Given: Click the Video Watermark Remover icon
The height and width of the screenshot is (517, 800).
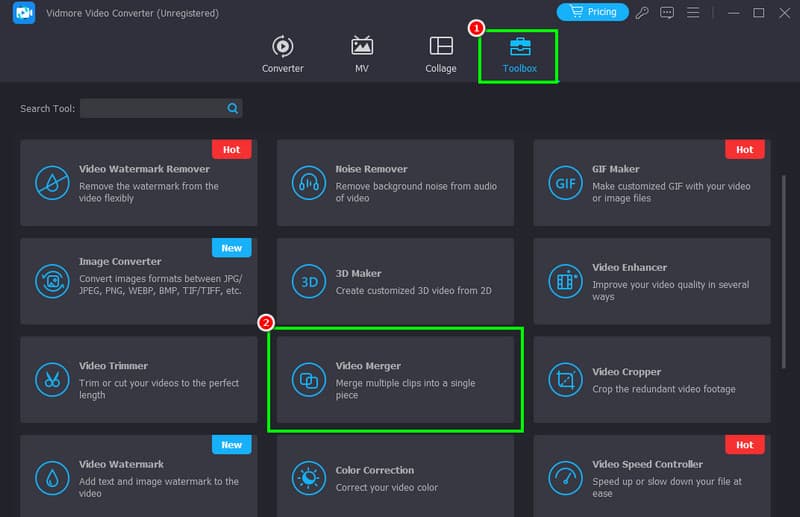Looking at the screenshot, I should (50, 183).
